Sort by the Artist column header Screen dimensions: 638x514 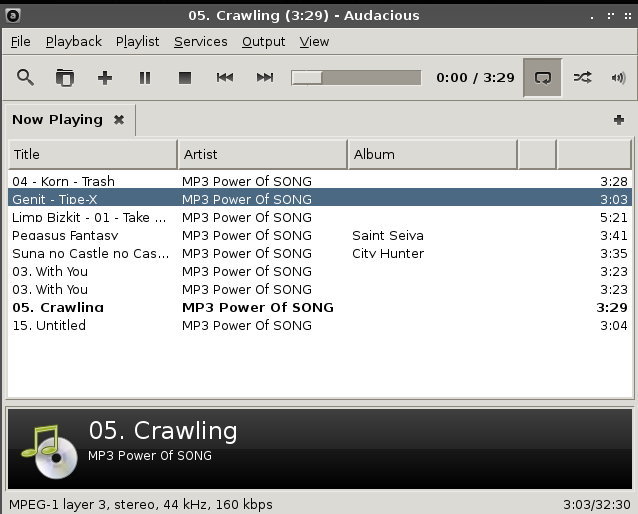click(x=262, y=154)
